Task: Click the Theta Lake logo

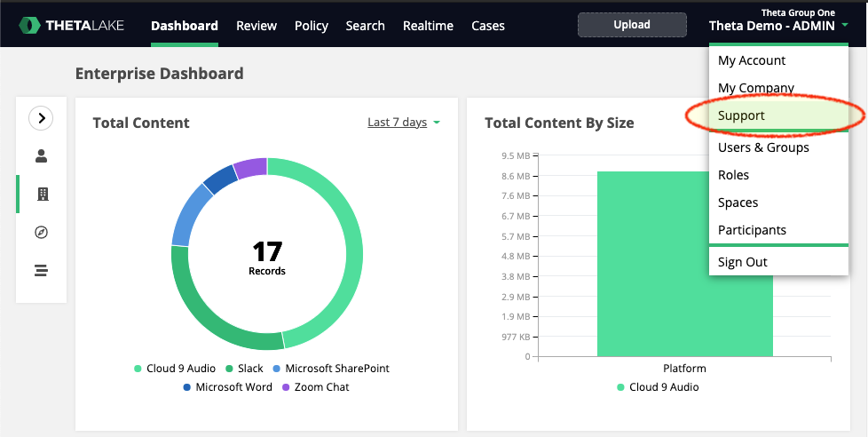Action: 71,26
